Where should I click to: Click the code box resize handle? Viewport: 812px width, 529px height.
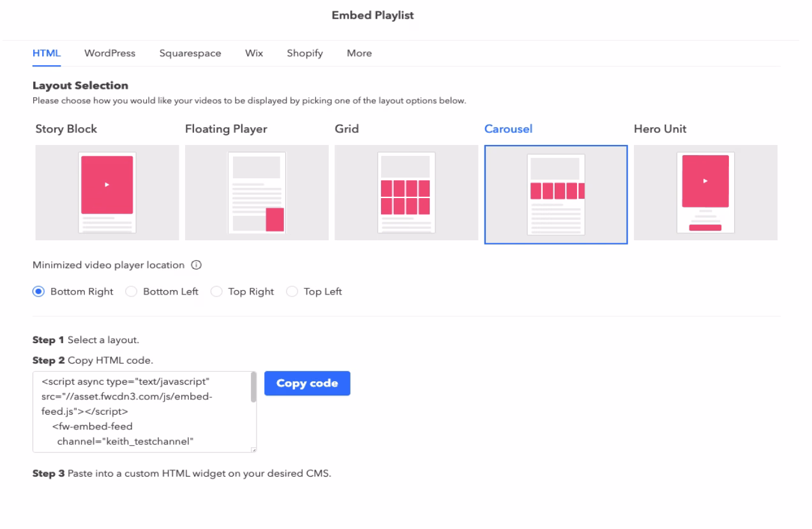click(253, 450)
